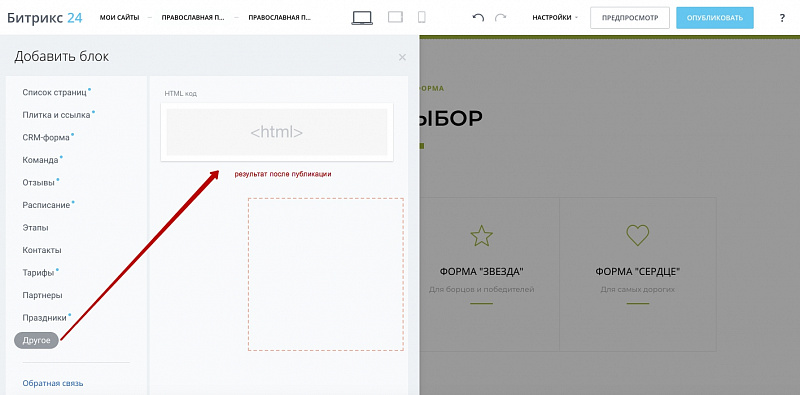Switch to mobile phone preview icon
The height and width of the screenshot is (395, 800).
(x=421, y=17)
